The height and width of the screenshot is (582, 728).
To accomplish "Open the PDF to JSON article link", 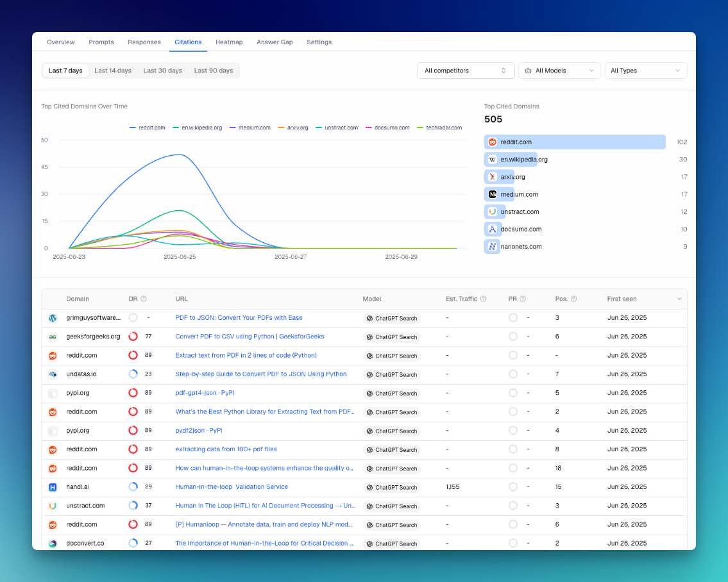I will pos(239,318).
